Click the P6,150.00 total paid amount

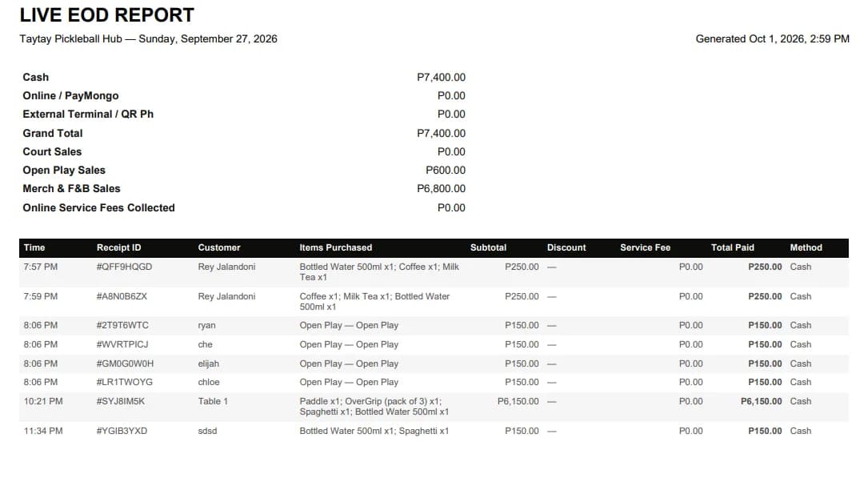(761, 401)
